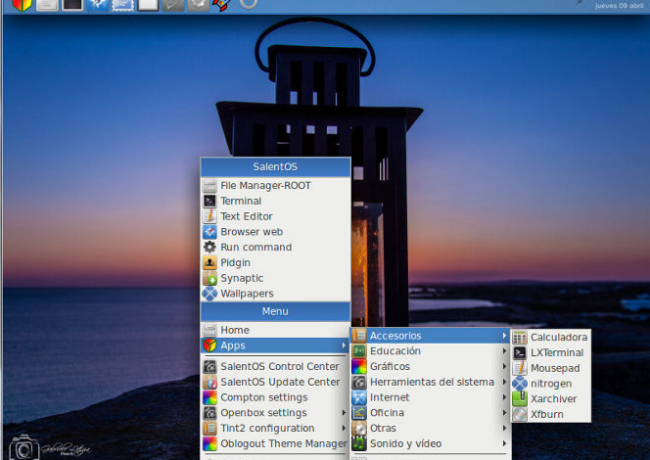The height and width of the screenshot is (460, 650).
Task: Click the Xarchiver icon
Action: 520,399
